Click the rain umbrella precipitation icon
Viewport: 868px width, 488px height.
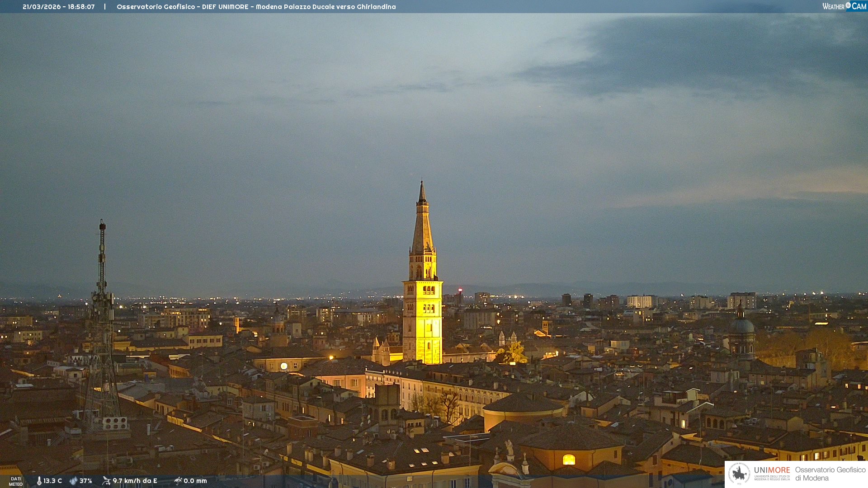[x=178, y=481]
